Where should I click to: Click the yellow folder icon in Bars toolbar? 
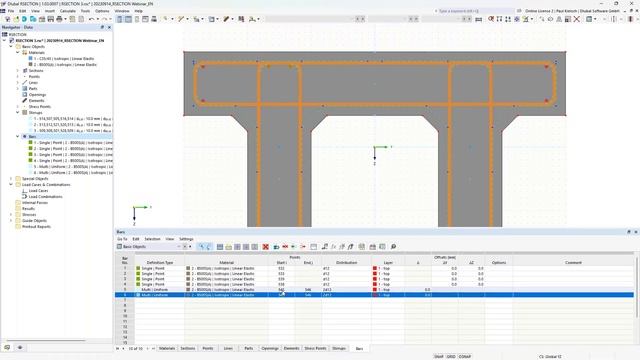pyautogui.click(x=229, y=247)
